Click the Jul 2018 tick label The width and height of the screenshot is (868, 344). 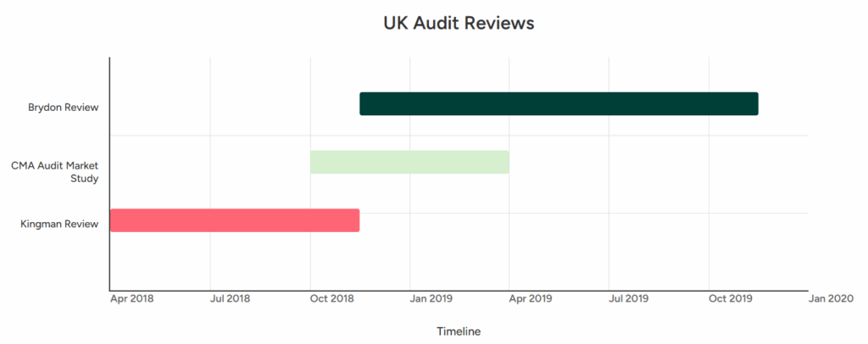(231, 298)
